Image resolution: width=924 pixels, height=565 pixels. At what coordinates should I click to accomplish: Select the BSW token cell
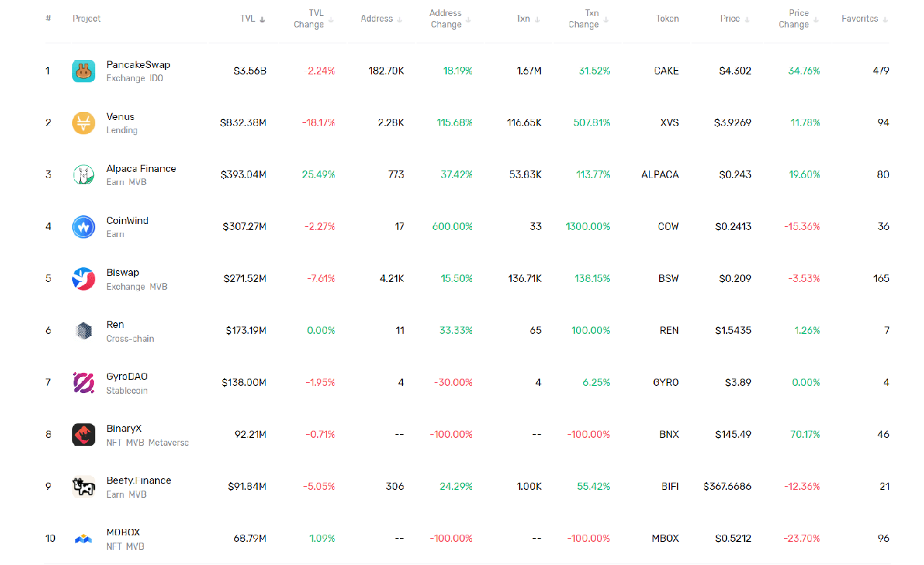pos(668,279)
